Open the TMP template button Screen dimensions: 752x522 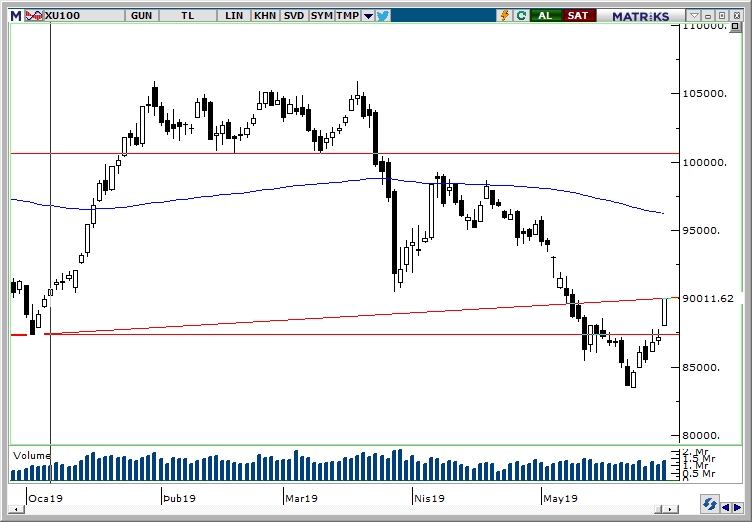pyautogui.click(x=348, y=16)
